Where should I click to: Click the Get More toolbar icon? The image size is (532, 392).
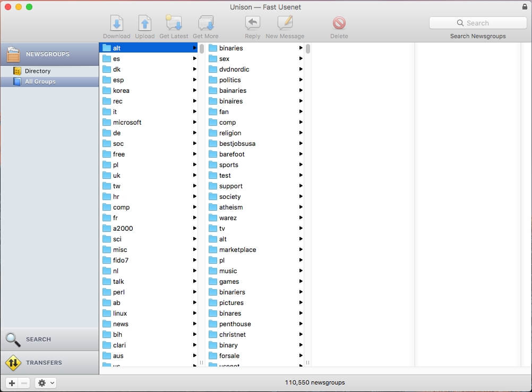205,23
